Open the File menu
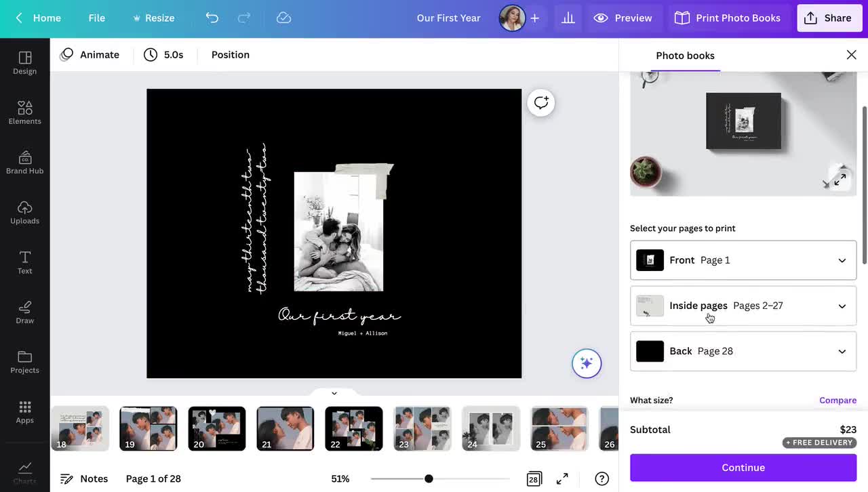The width and height of the screenshot is (868, 492). point(96,18)
